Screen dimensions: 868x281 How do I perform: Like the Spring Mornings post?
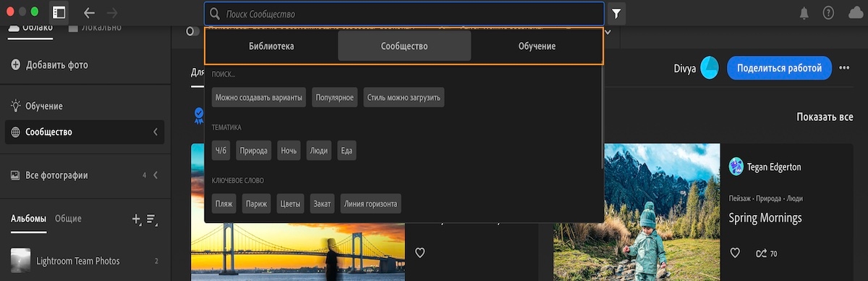(735, 253)
